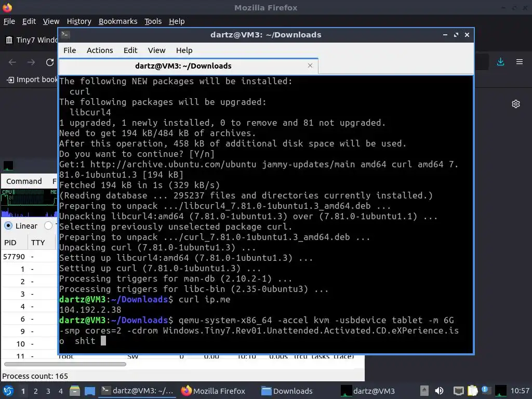Open Firefox hamburger application menu
The image size is (532, 399).
(520, 62)
